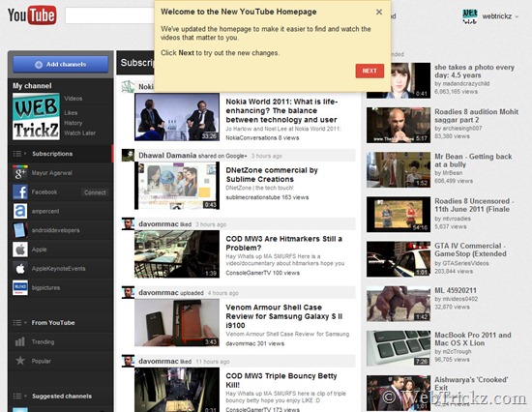This screenshot has width=532, height=412.
Task: Play the GTA IV Commercial GameStop thumbnail
Action: pos(399,259)
